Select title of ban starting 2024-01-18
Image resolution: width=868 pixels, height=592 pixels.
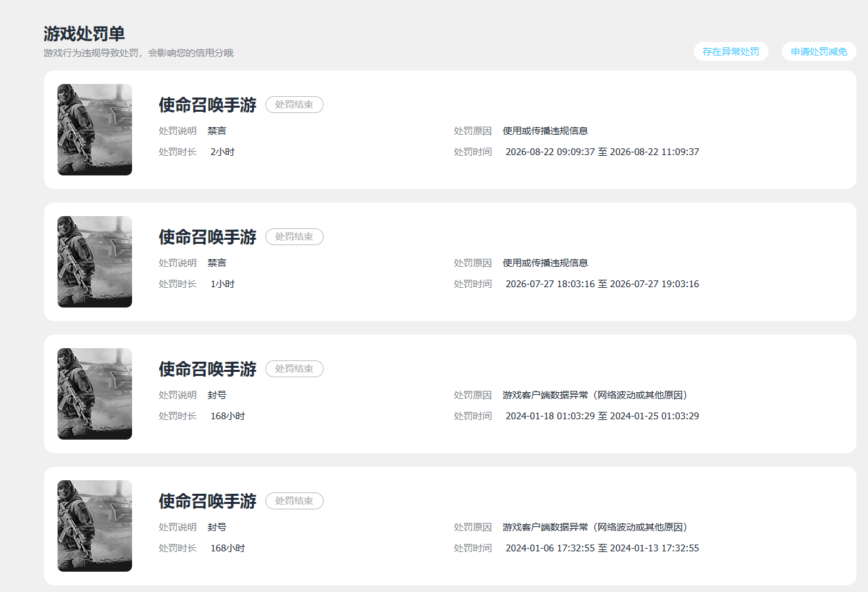[208, 369]
